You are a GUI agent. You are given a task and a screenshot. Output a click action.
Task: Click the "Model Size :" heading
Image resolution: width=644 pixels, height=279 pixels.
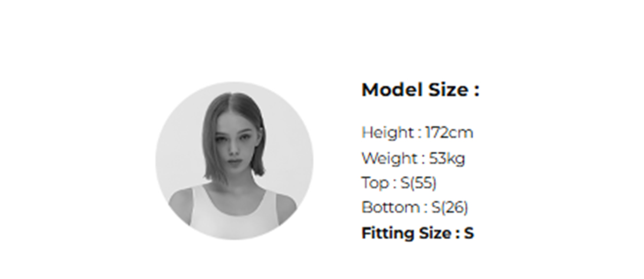[420, 90]
